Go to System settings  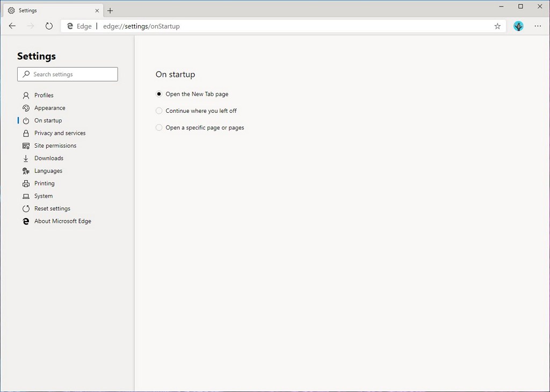click(44, 196)
